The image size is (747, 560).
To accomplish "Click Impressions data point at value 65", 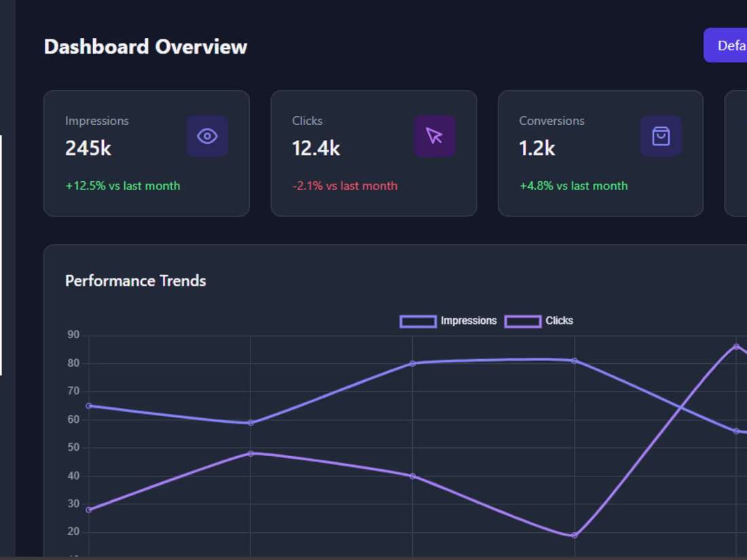I will [88, 406].
